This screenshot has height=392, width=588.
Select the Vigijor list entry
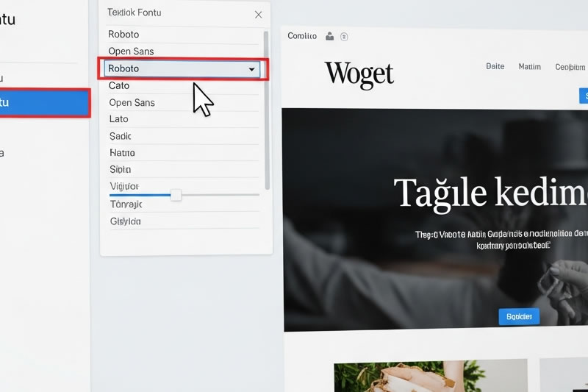[124, 186]
